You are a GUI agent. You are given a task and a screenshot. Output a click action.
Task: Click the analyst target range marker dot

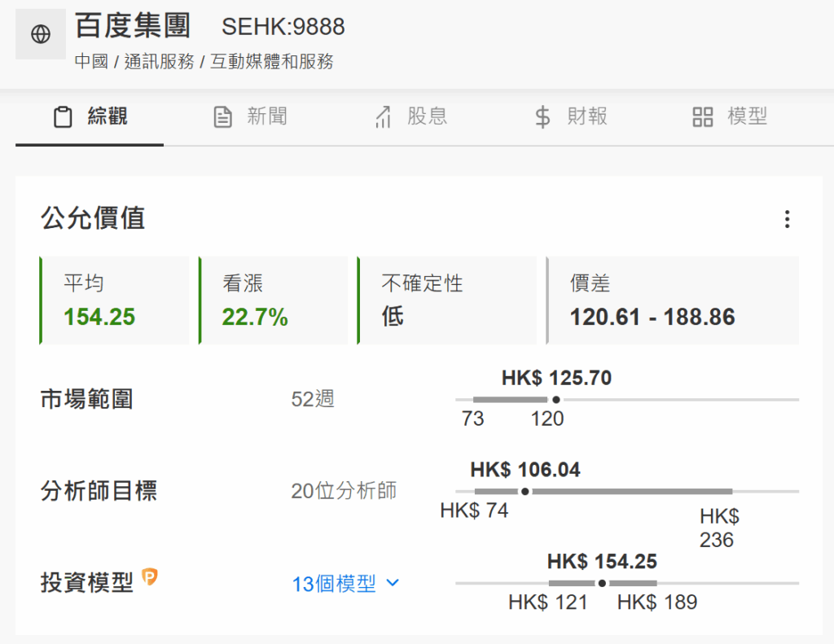525,492
